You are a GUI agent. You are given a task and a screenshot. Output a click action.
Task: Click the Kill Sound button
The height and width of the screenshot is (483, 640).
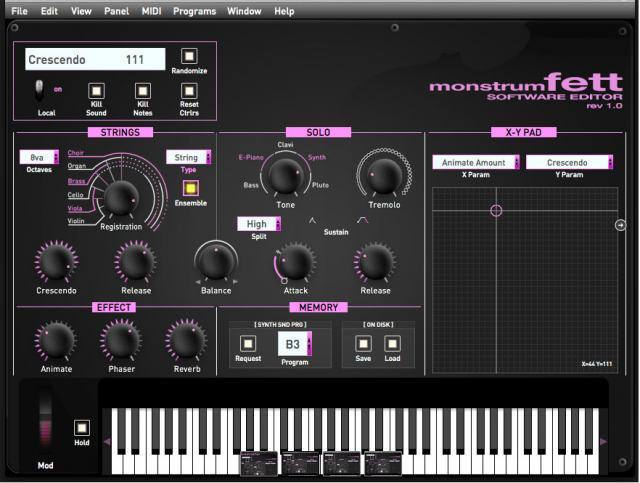pyautogui.click(x=96, y=91)
